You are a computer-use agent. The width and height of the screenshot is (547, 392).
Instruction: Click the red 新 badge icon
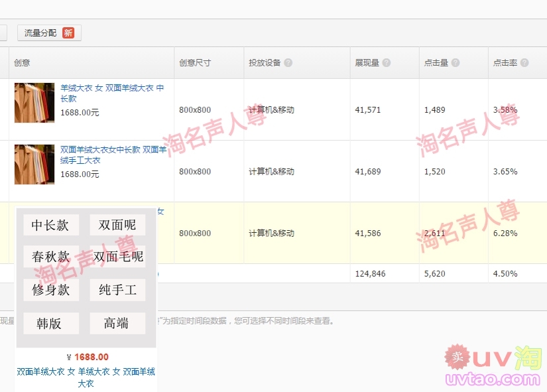click(x=68, y=33)
